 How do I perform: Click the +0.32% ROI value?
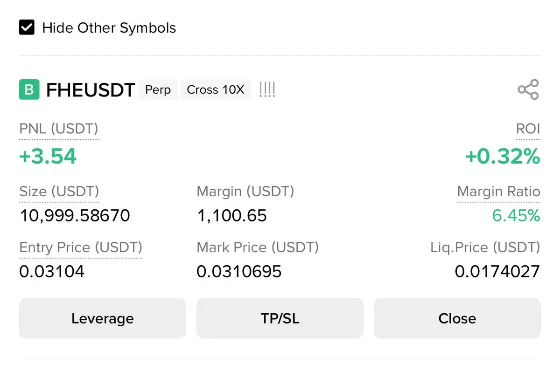[x=503, y=156]
